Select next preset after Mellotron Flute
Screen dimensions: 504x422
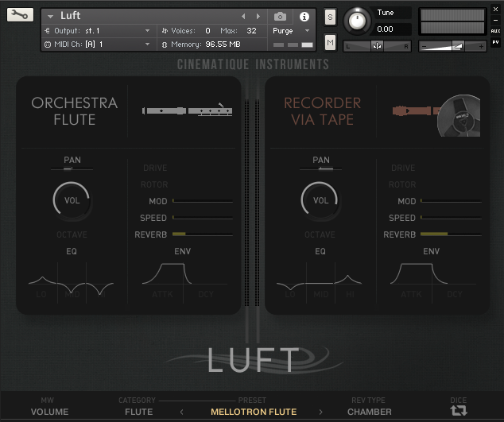(x=320, y=412)
